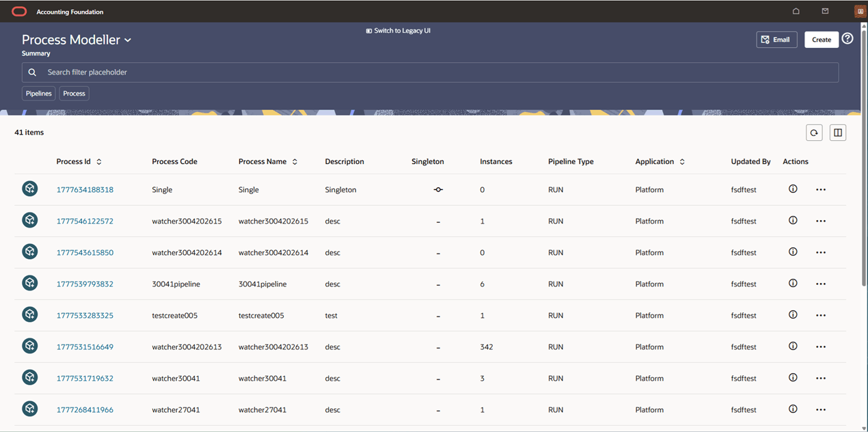The height and width of the screenshot is (432, 868).
Task: Open process link 1777268411966
Action: coord(85,409)
